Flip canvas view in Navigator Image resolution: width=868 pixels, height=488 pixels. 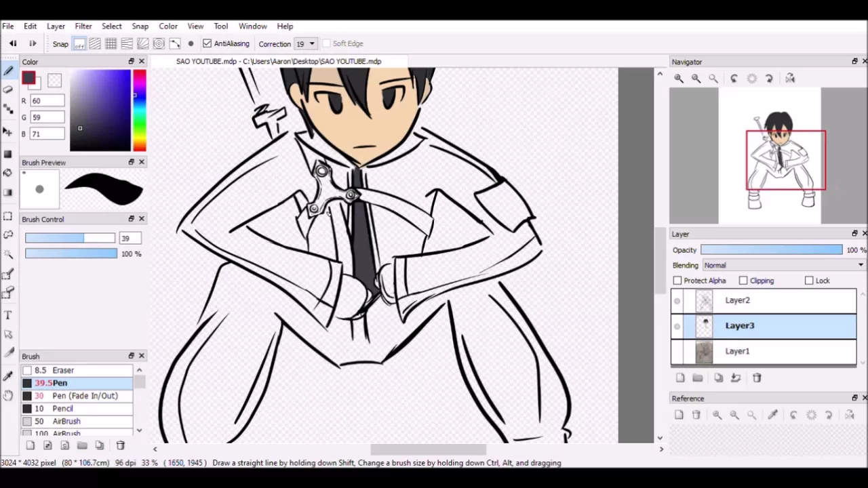coord(790,78)
